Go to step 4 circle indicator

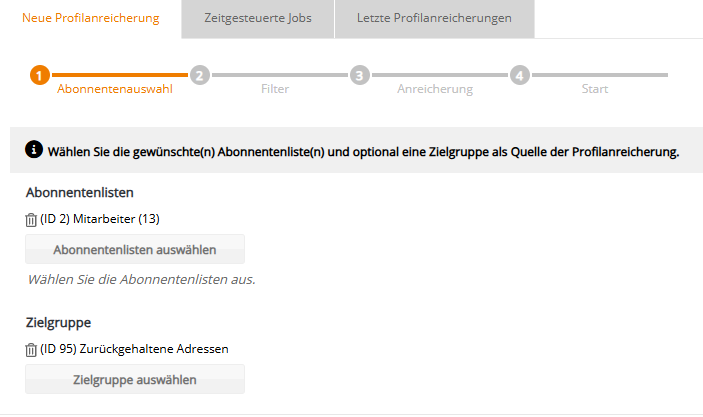[x=518, y=74]
